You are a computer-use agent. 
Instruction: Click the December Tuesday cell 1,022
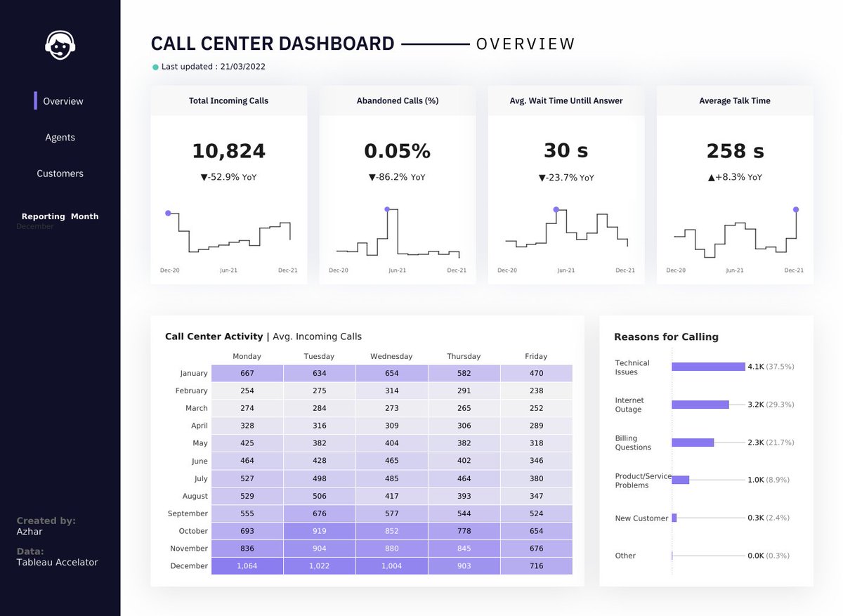tap(320, 566)
